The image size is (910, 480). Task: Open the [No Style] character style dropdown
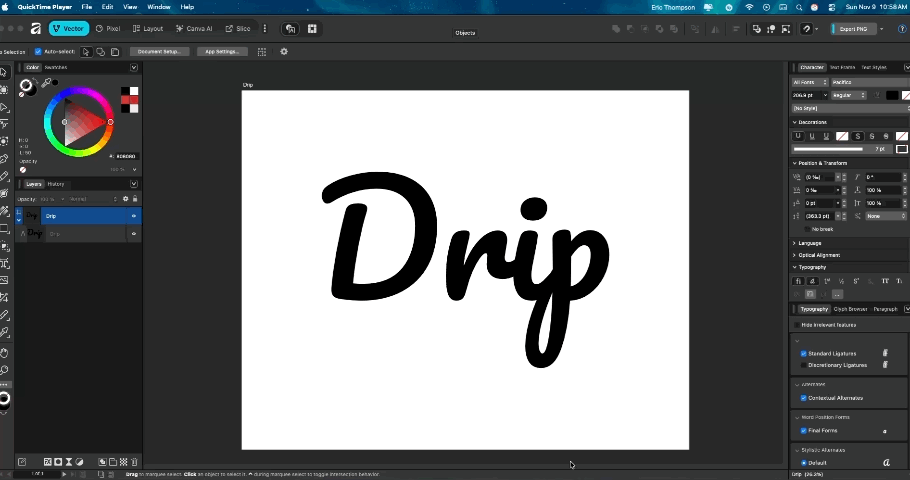coord(850,109)
